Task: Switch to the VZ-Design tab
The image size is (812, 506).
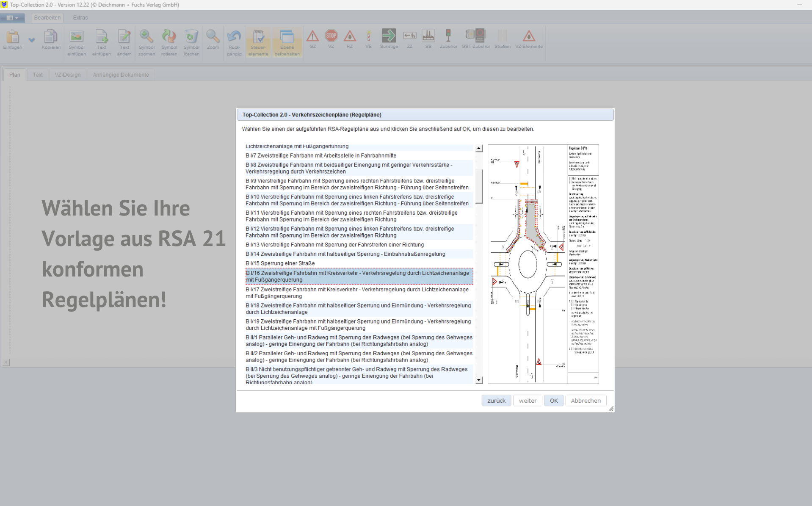Action: click(x=67, y=75)
